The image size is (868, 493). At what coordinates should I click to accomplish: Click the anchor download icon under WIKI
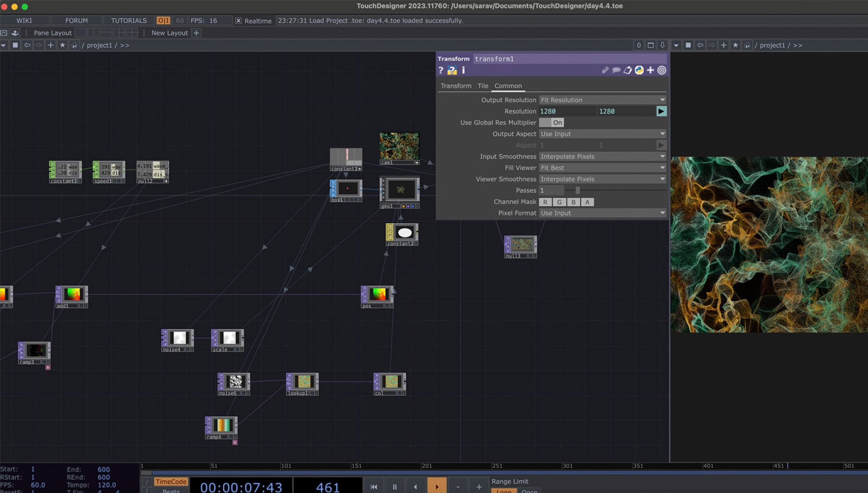click(15, 33)
